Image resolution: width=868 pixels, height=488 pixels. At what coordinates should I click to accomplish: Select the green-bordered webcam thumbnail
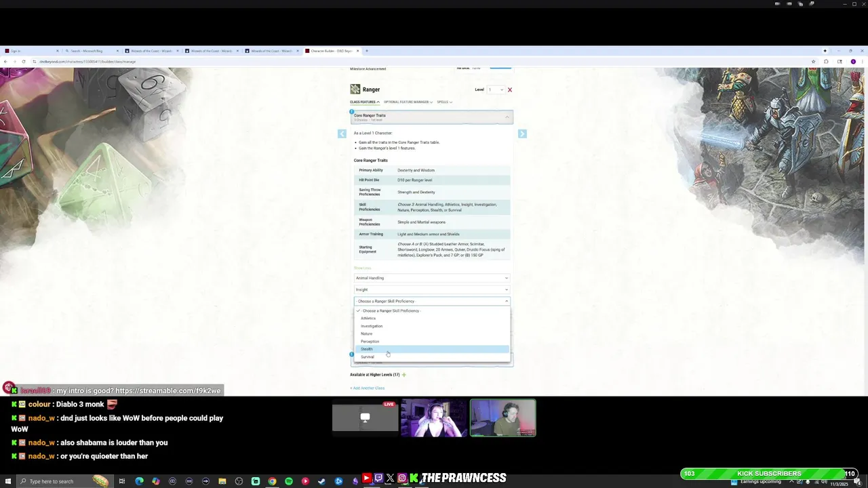[503, 418]
